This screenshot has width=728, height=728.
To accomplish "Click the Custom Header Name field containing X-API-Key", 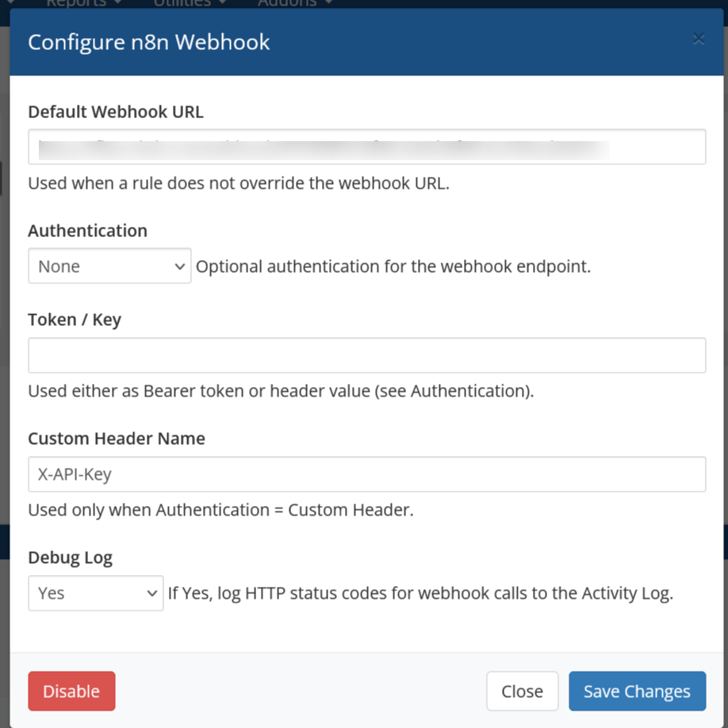I will 366,474.
